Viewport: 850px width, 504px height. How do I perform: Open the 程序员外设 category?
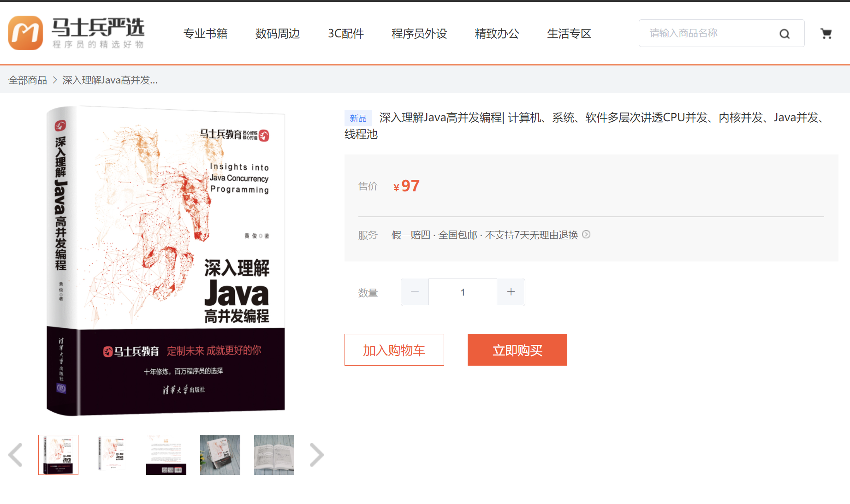419,34
